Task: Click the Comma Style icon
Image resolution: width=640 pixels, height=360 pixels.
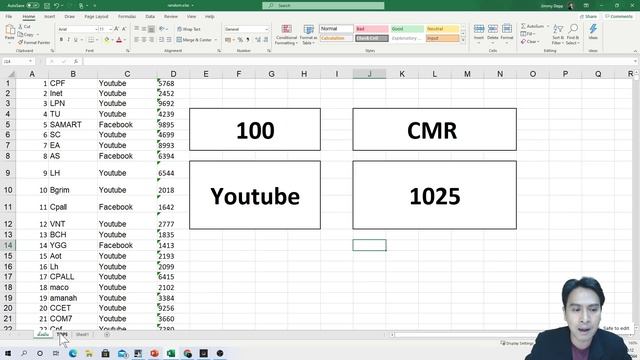Action: [248, 40]
